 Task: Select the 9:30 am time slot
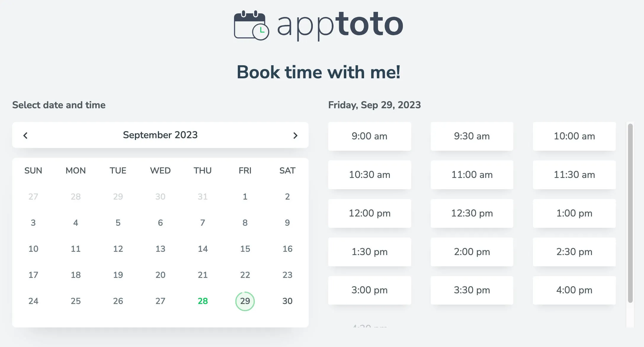pyautogui.click(x=472, y=136)
